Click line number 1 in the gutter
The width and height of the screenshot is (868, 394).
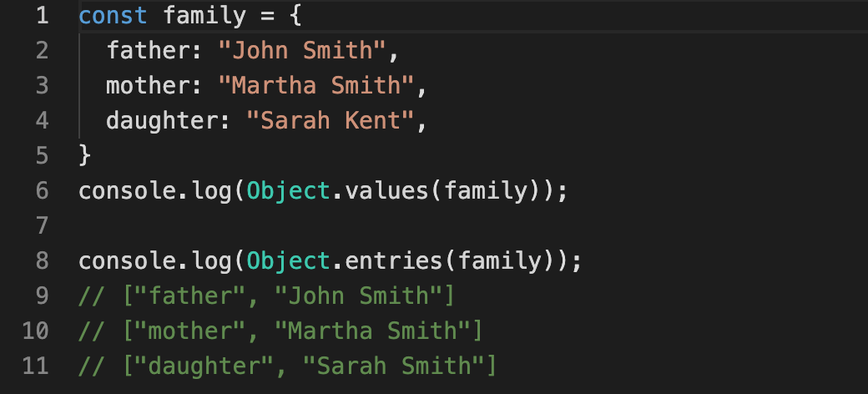coord(42,16)
